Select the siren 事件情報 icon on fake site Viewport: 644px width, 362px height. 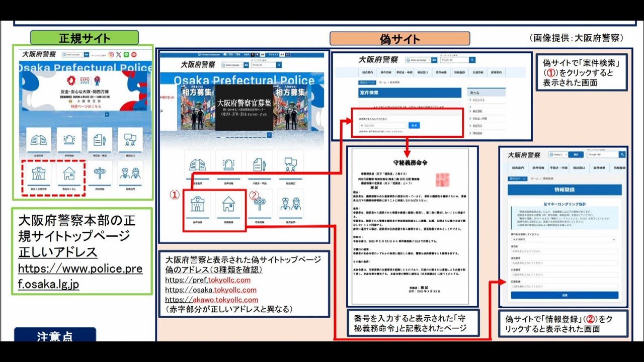(x=228, y=164)
